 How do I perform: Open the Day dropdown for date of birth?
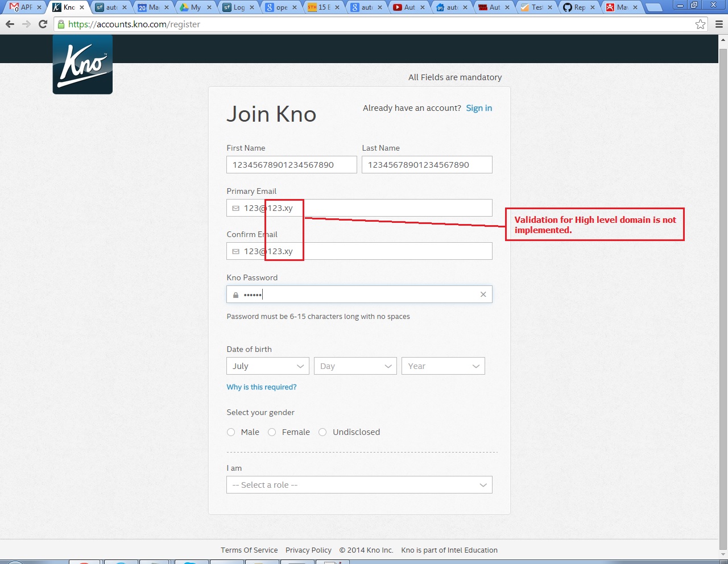click(355, 366)
